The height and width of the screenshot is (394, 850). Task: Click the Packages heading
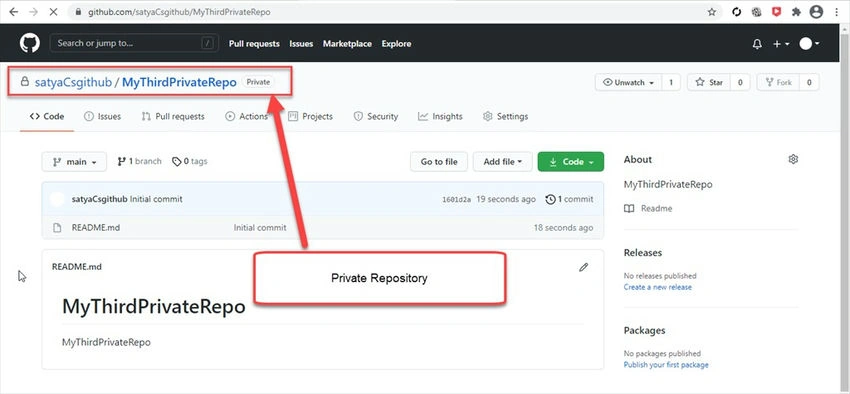click(x=645, y=331)
